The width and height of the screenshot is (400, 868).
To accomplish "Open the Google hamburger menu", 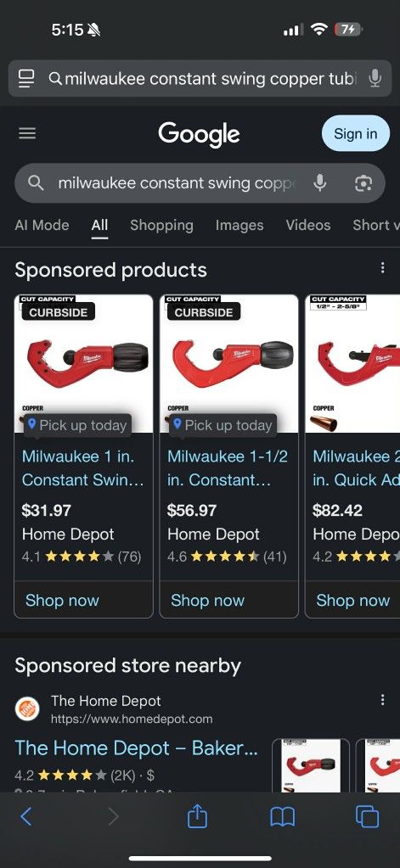I will pyautogui.click(x=27, y=133).
